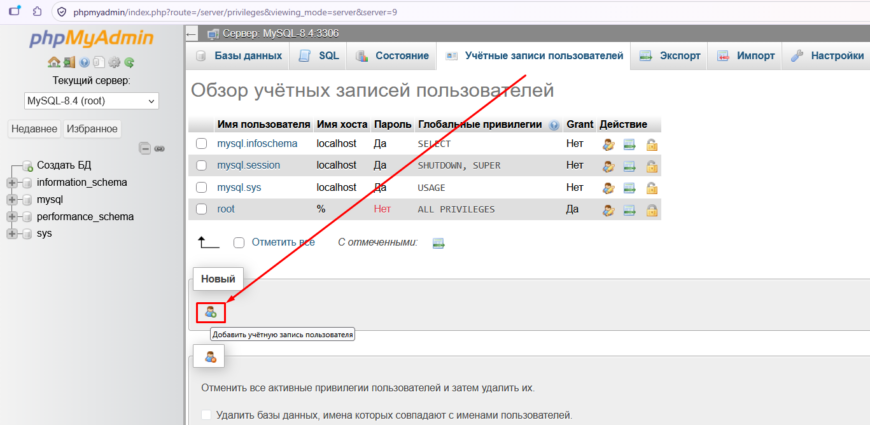This screenshot has width=870, height=425.
Task: Open the root user link
Action: point(226,209)
